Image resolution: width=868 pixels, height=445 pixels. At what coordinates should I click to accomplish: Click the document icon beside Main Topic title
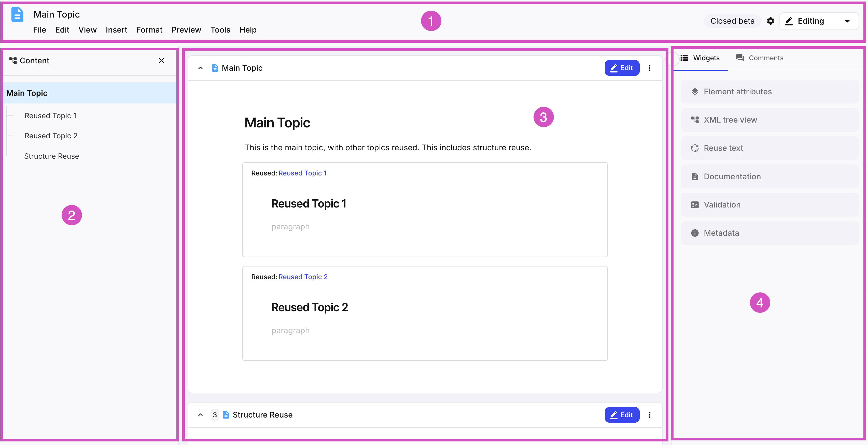pos(18,15)
